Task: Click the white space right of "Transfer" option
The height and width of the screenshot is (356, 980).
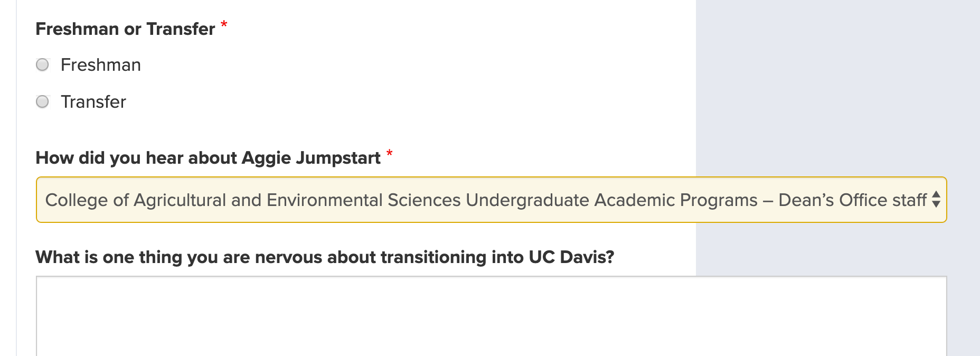Action: [x=370, y=101]
